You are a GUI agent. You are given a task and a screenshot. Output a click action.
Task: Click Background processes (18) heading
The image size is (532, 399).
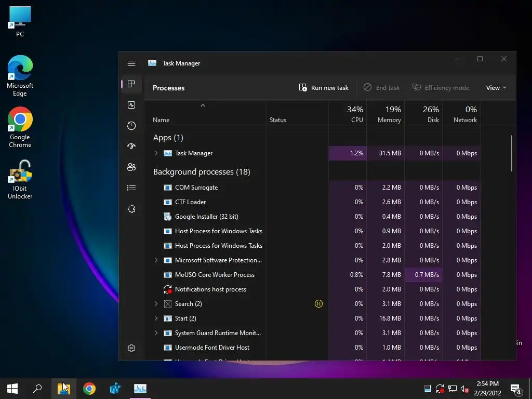202,172
